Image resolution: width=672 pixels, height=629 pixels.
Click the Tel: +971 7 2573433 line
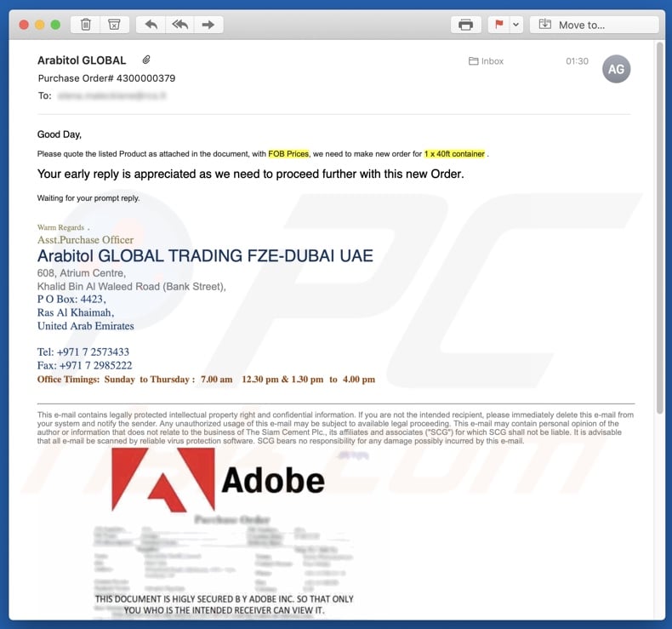pos(83,352)
